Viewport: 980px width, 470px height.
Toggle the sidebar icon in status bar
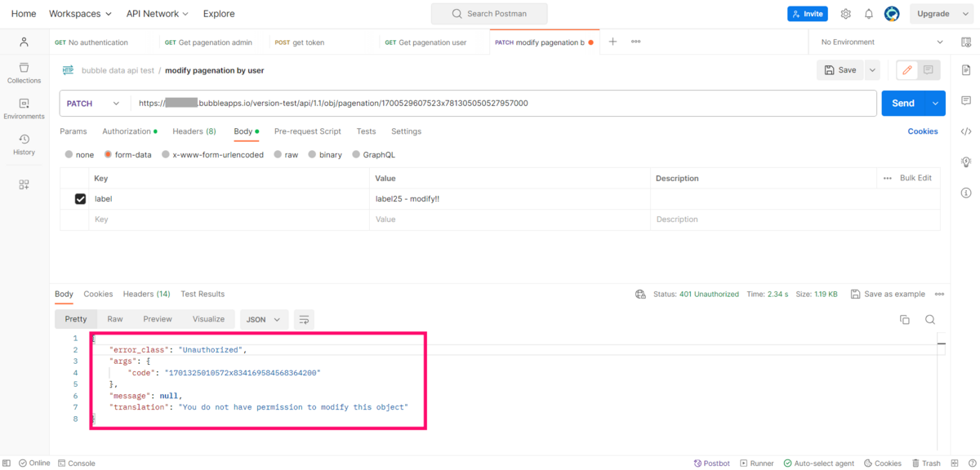pyautogui.click(x=8, y=463)
